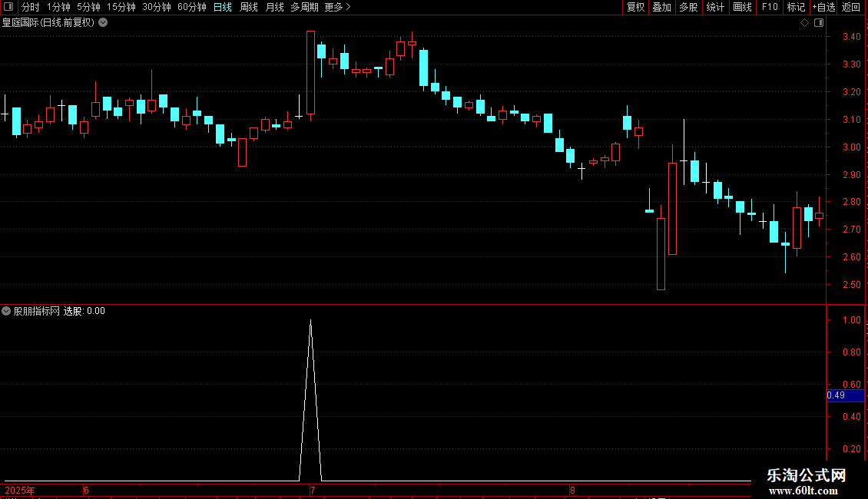Click the month 7 marker on time axis
The image size is (868, 499).
coord(313,490)
